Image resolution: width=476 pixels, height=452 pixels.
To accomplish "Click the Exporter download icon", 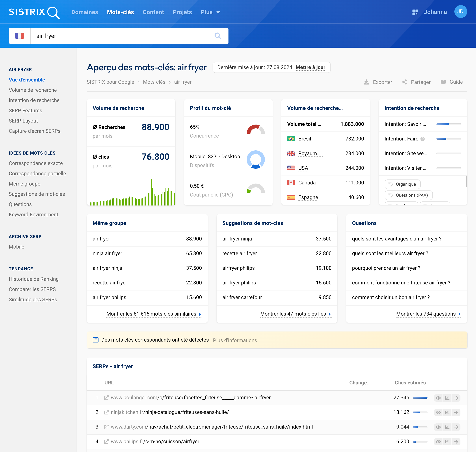I will tap(366, 82).
